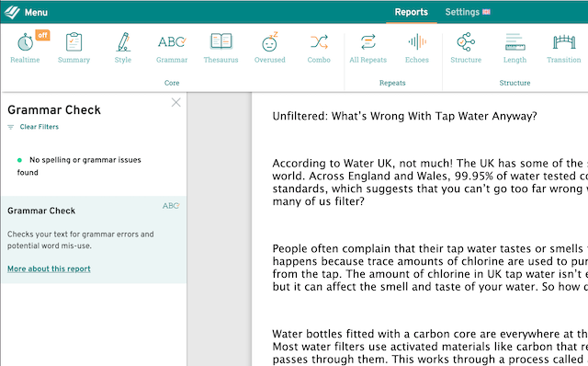Open the Menu in the top bar

tap(36, 12)
